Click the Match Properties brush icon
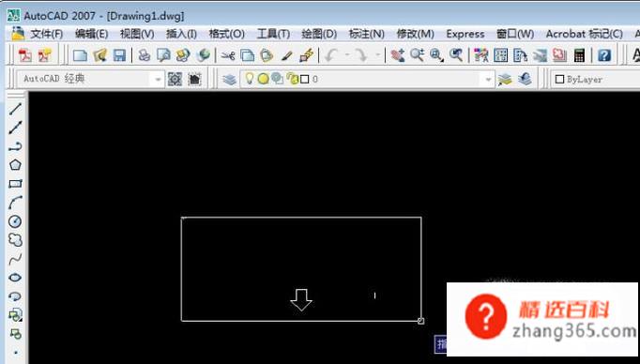 pyautogui.click(x=287, y=55)
